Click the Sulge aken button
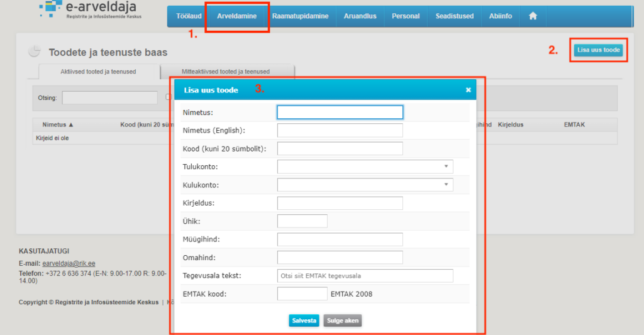This screenshot has height=335, width=644. click(x=342, y=321)
